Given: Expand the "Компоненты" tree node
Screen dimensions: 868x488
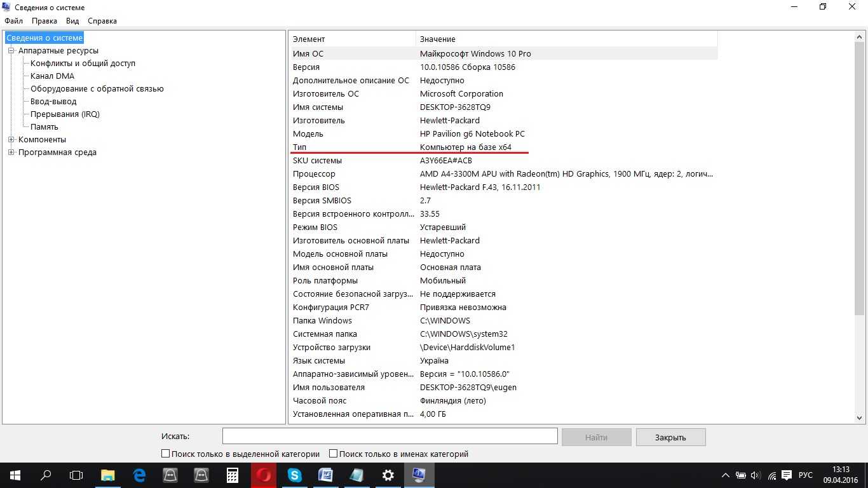Looking at the screenshot, I should [x=11, y=140].
